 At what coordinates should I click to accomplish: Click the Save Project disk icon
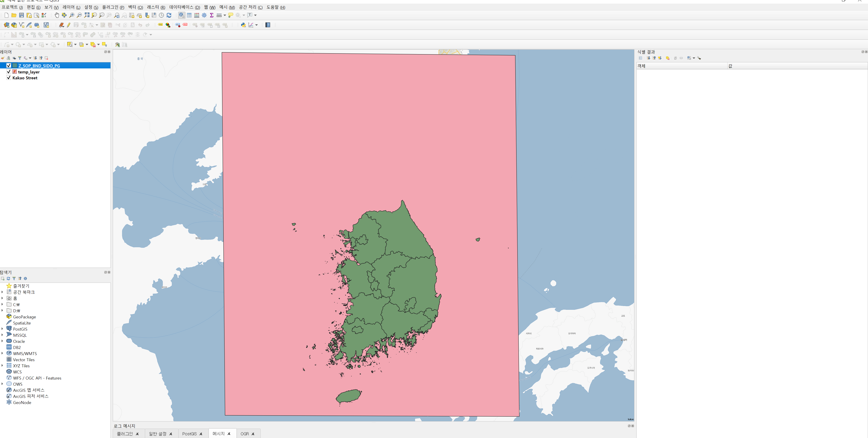pyautogui.click(x=21, y=15)
